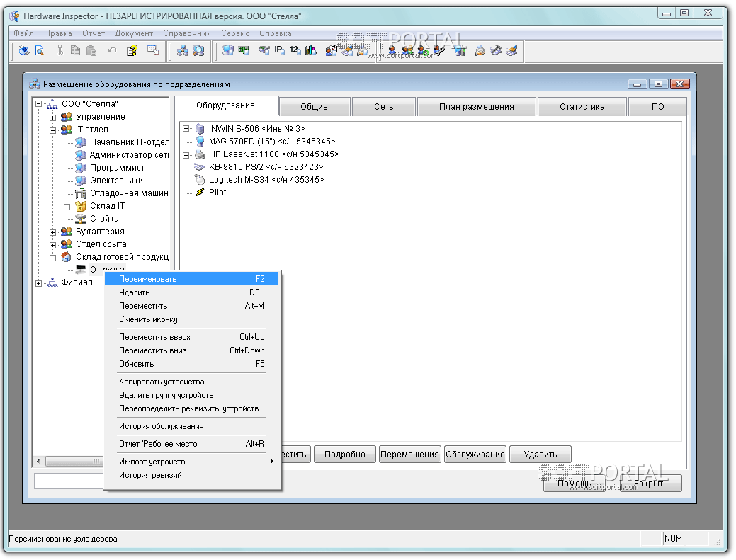
Task: Click the Помощь button
Action: [574, 484]
